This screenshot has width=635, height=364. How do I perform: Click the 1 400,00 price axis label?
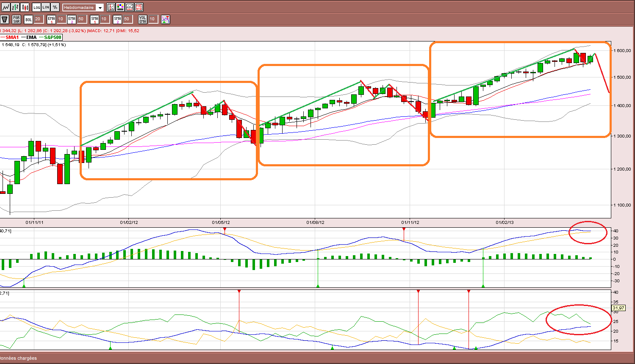pyautogui.click(x=622, y=106)
